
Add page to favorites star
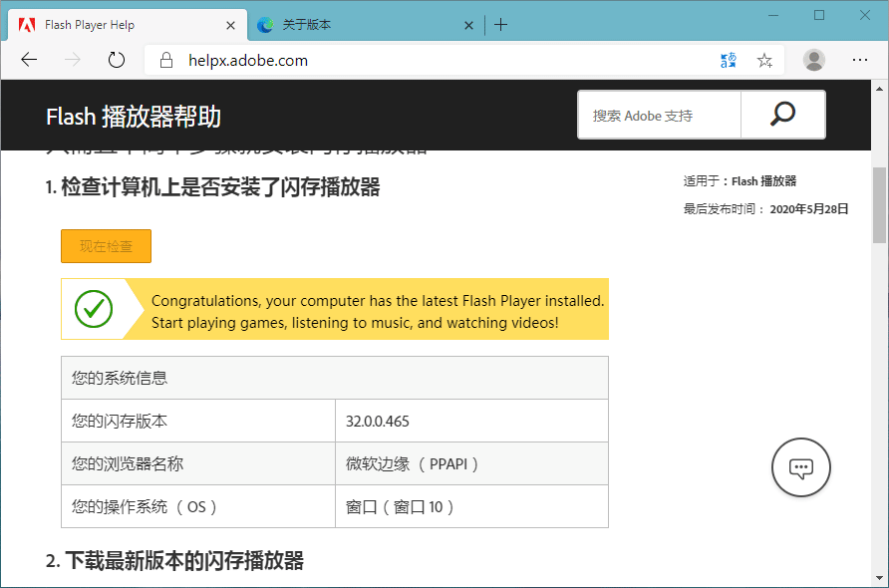764,60
